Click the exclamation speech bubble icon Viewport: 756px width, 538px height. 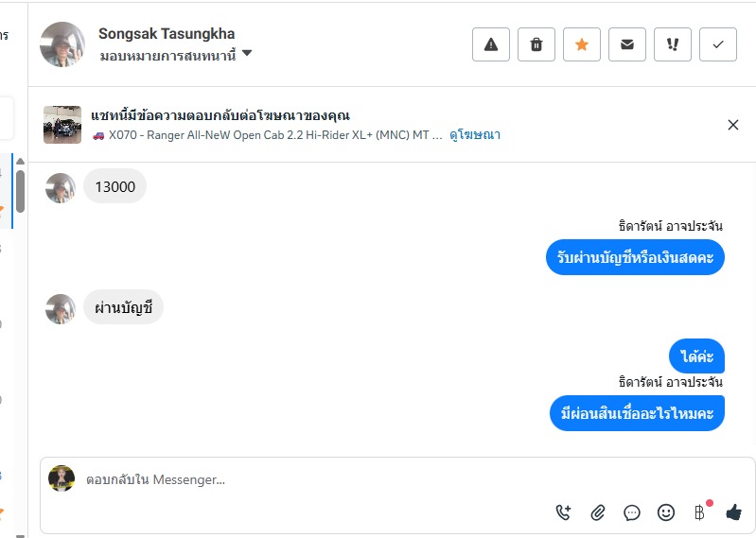coord(673,44)
